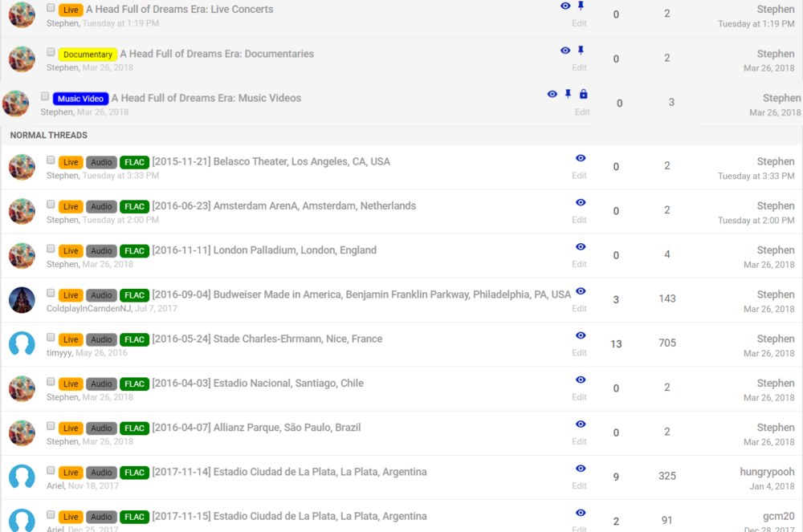Open Stephen's avatar on Live Concerts thread
Viewport: 803px width, 532px height.
pos(22,14)
